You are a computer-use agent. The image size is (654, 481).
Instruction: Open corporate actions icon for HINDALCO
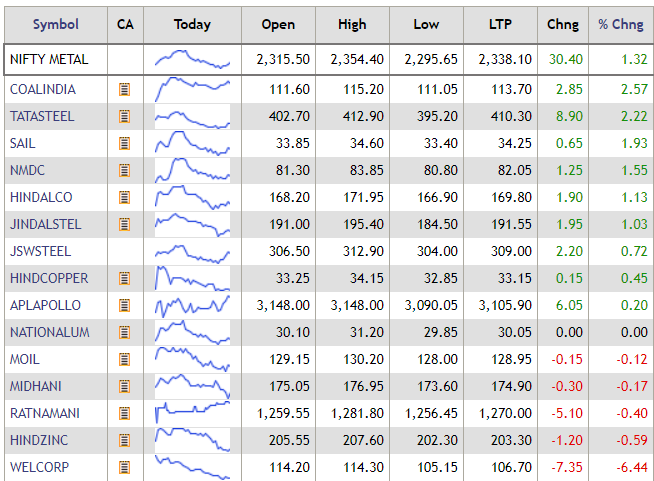(x=124, y=197)
